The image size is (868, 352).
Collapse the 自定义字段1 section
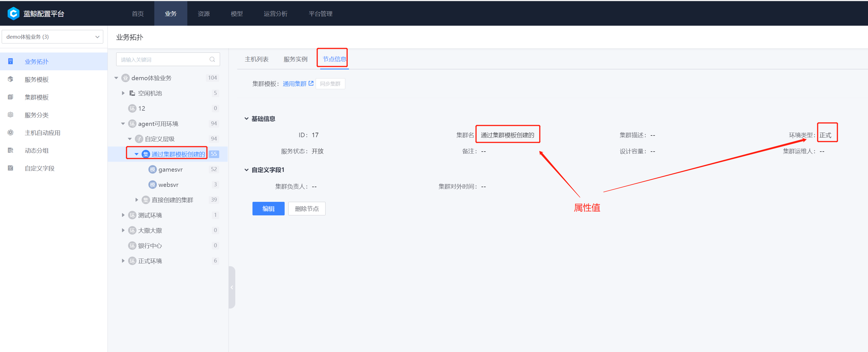246,170
